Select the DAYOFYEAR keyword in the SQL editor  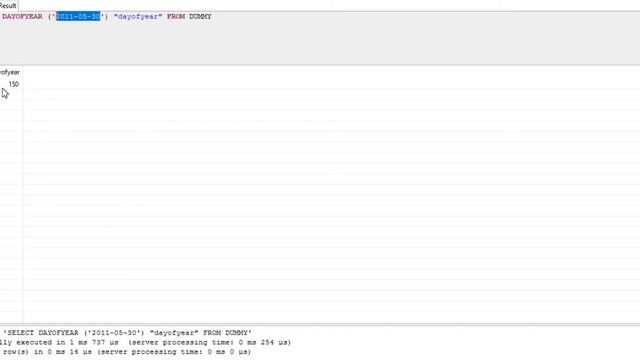click(22, 17)
